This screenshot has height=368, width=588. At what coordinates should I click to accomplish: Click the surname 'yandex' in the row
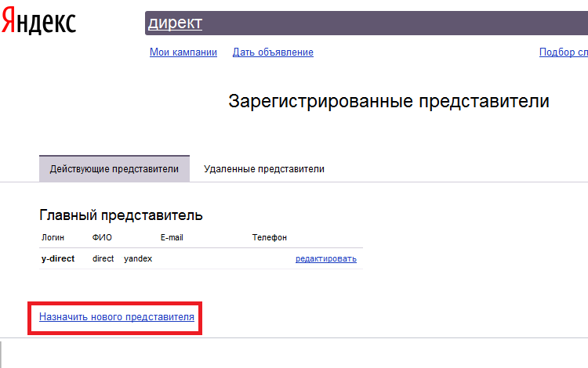coord(138,258)
